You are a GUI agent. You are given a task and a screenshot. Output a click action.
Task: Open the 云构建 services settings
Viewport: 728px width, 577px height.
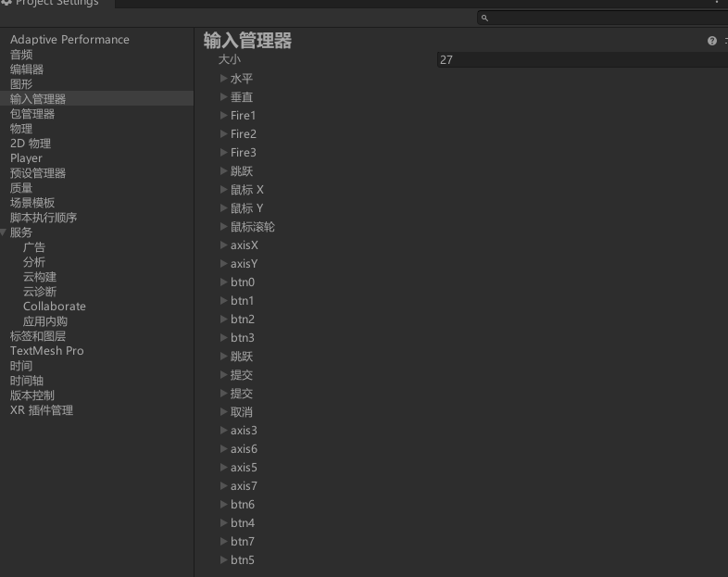pos(40,277)
